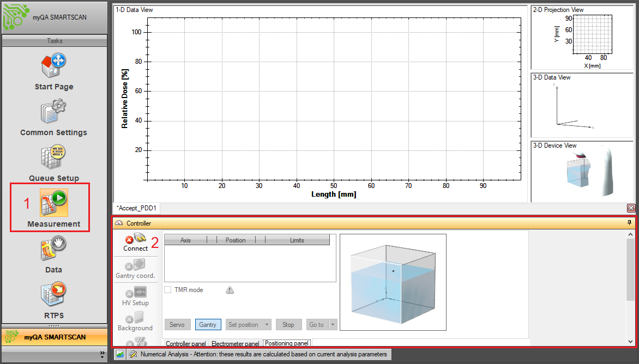Click the Gantry button
This screenshot has width=639, height=364.
pyautogui.click(x=208, y=325)
